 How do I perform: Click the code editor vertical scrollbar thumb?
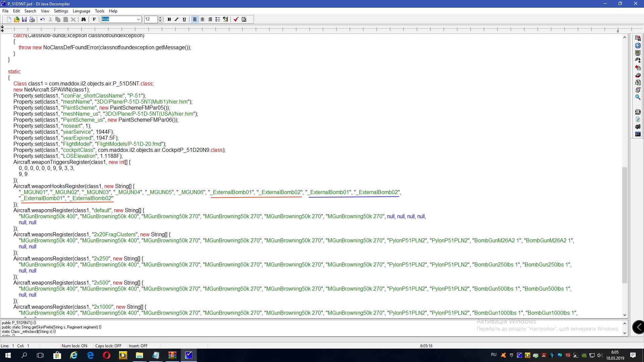[x=624, y=225]
